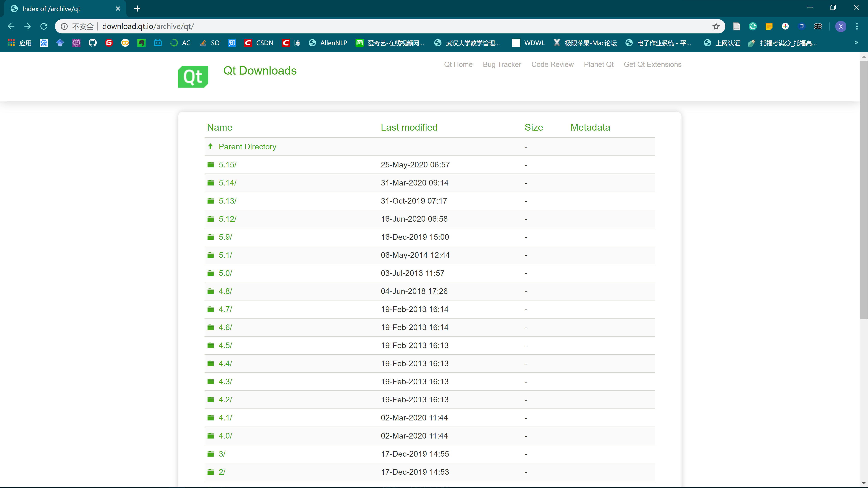The height and width of the screenshot is (488, 868).
Task: Open the Chrome profile avatar icon
Action: click(840, 26)
